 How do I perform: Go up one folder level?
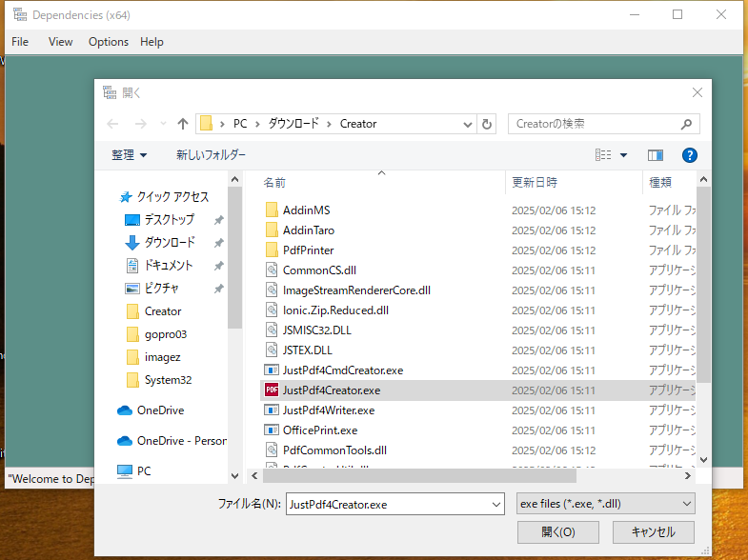pos(183,124)
